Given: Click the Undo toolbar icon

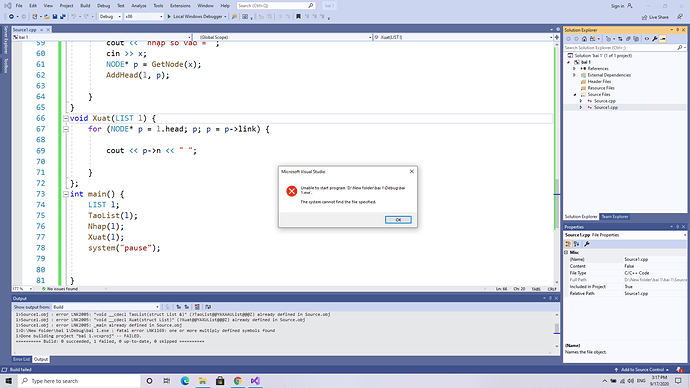Looking at the screenshot, I should [x=74, y=17].
